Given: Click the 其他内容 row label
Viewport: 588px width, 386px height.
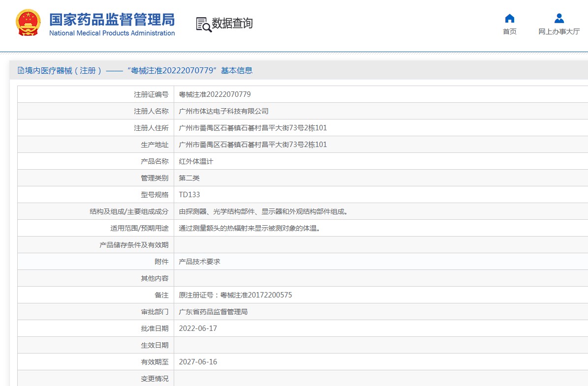Looking at the screenshot, I should coord(155,278).
